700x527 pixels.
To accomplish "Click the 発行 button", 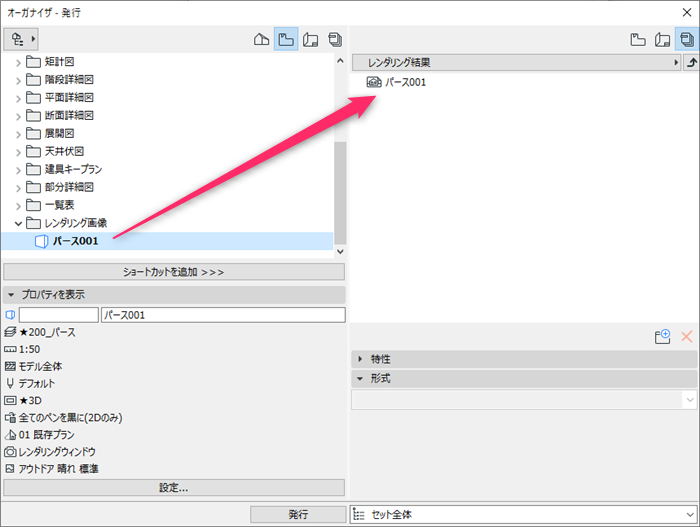I will pyautogui.click(x=298, y=514).
